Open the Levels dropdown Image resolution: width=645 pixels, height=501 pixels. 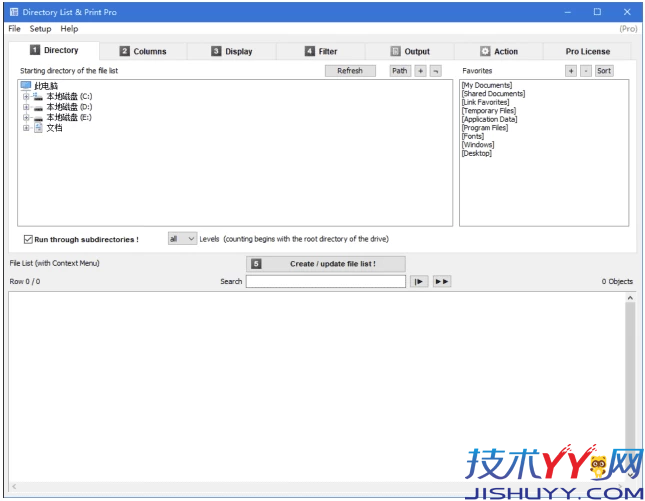[182, 239]
